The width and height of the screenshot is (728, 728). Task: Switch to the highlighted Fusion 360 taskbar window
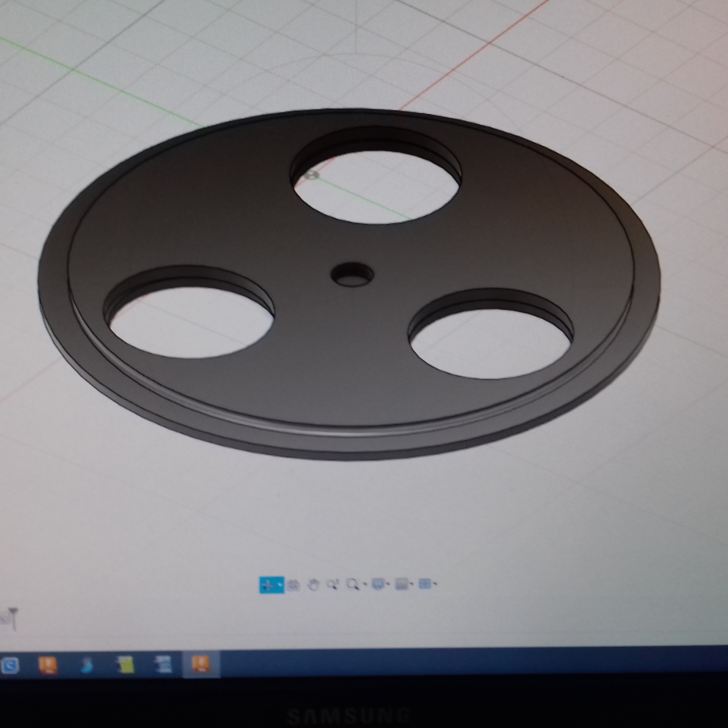201,665
